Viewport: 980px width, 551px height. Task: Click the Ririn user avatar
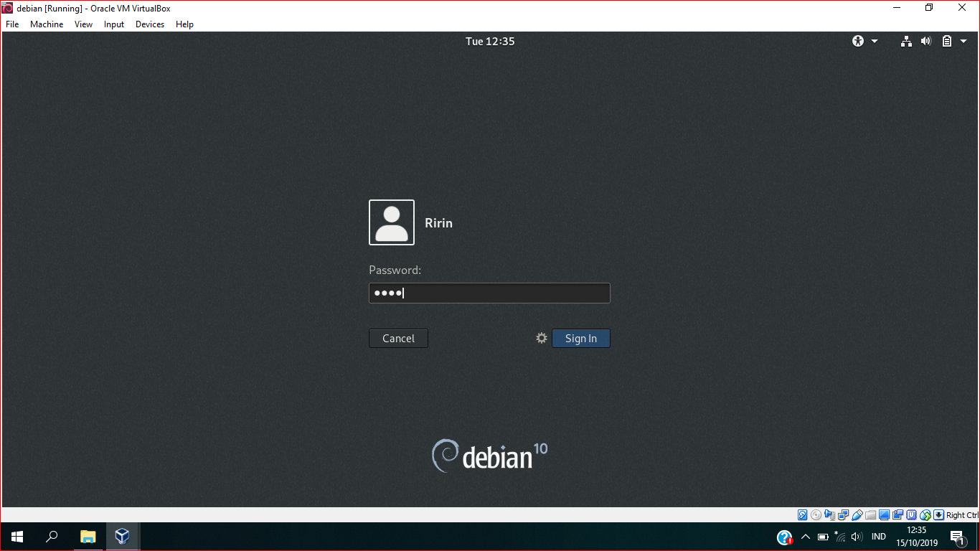click(x=392, y=222)
